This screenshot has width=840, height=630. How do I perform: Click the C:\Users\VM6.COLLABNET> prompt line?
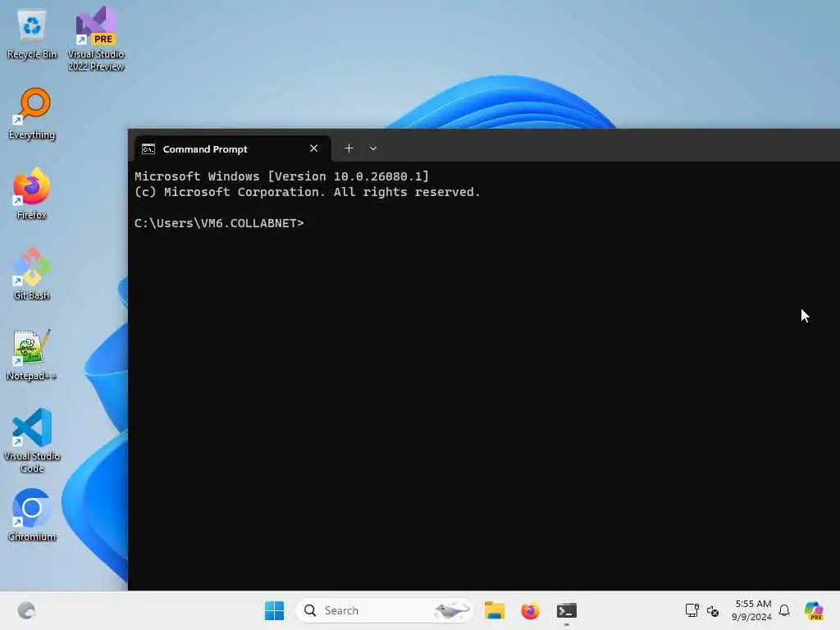coord(219,223)
